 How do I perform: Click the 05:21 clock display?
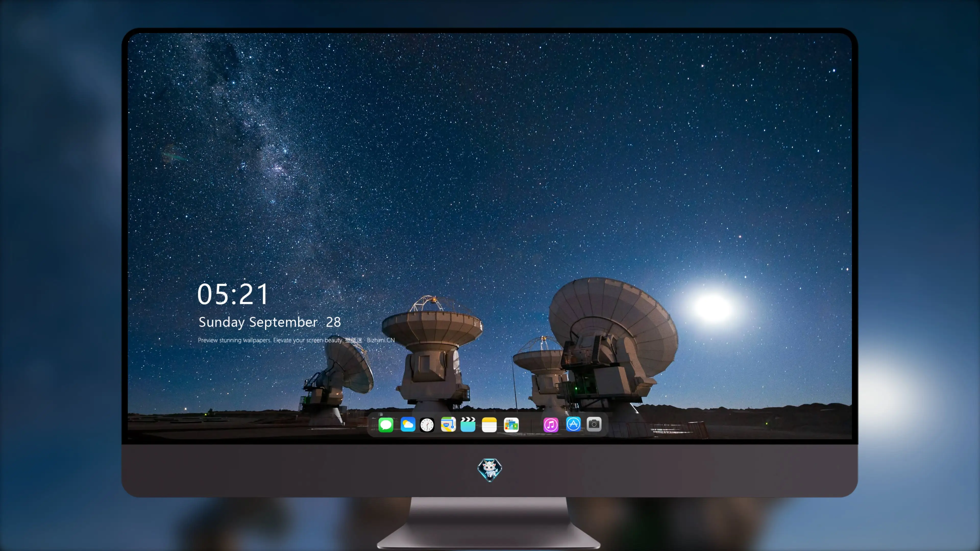[233, 294]
